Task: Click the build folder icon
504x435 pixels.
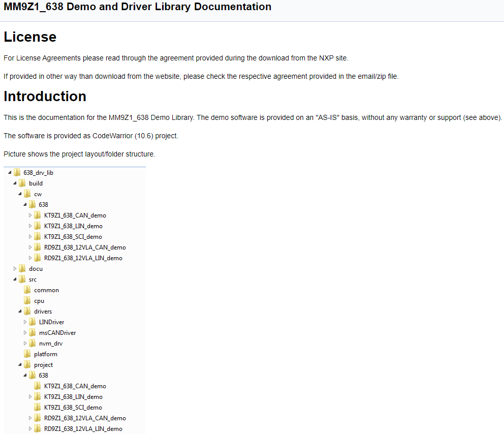Action: coord(22,183)
